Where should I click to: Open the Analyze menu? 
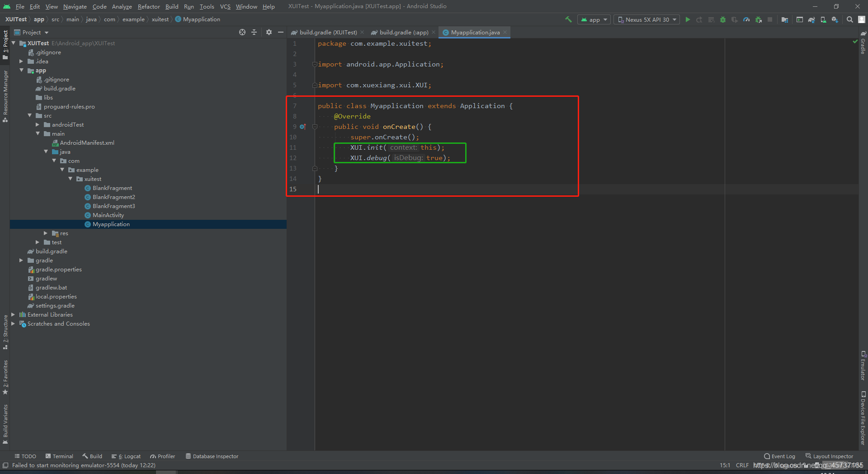pos(122,6)
